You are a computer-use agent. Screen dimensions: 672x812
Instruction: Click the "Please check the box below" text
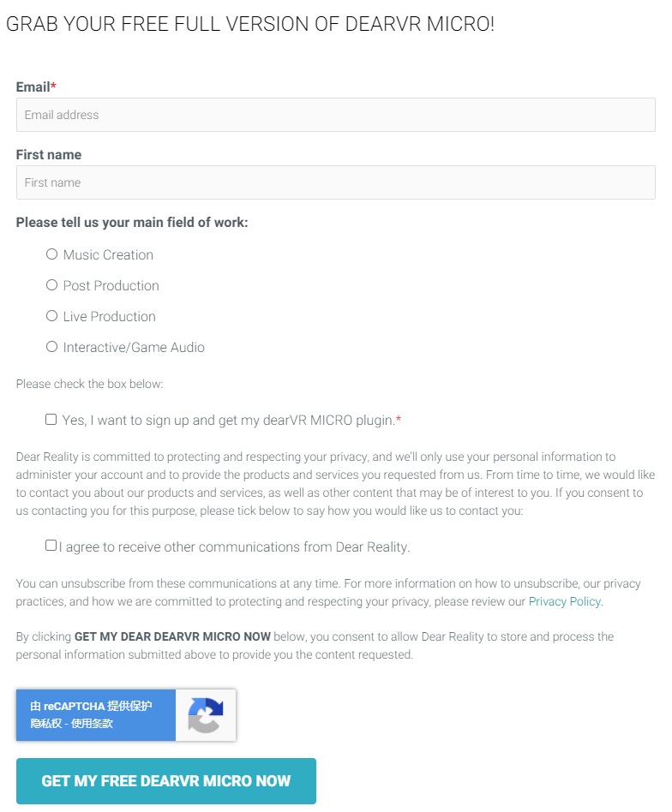pyautogui.click(x=89, y=385)
